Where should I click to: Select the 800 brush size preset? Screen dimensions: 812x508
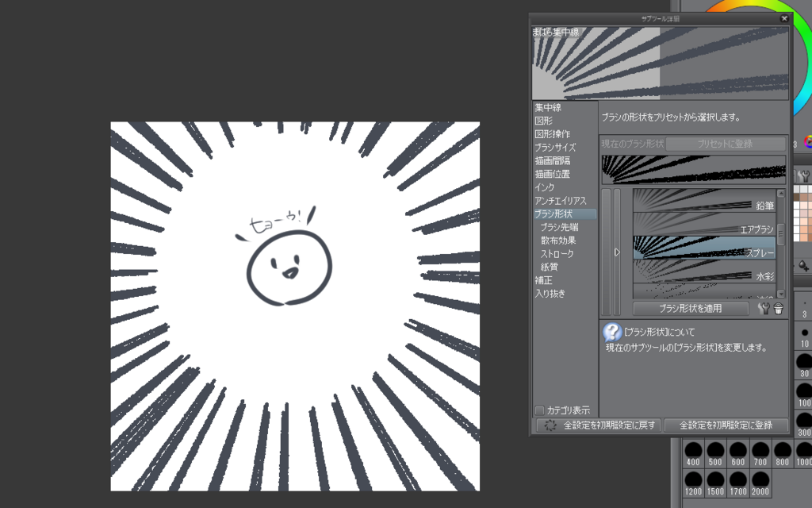783,453
